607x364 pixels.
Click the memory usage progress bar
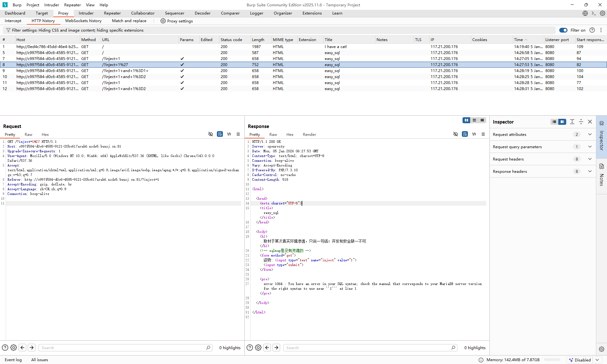tap(552, 360)
